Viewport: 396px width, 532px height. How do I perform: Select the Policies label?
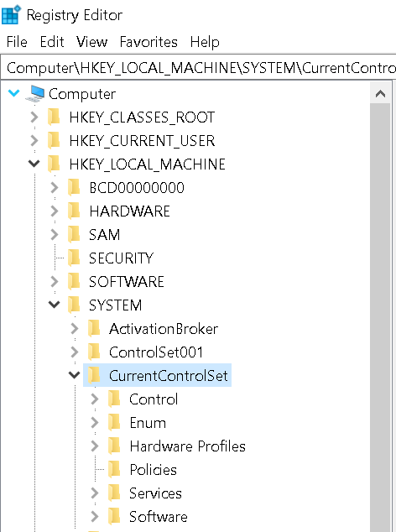[153, 470]
